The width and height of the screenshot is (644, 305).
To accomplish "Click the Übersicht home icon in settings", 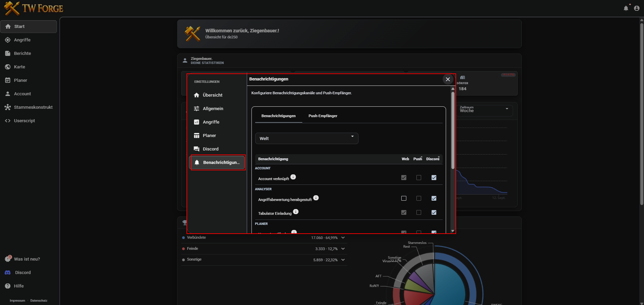I will [197, 95].
